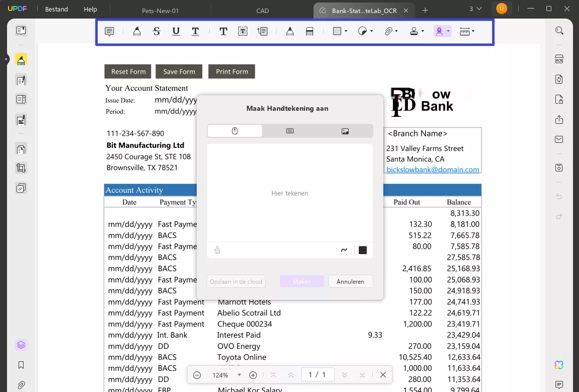The width and height of the screenshot is (579, 392).
Task: Click Opslaan in de cloud button
Action: (236, 281)
